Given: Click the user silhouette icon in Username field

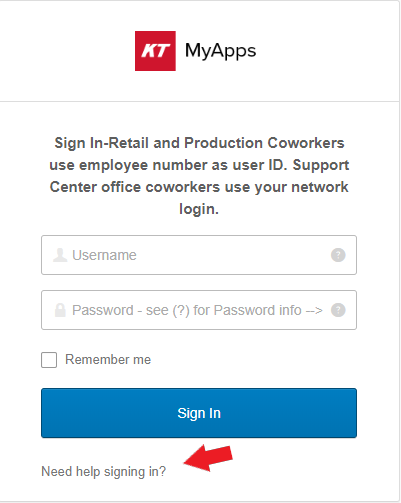Looking at the screenshot, I should [60, 255].
